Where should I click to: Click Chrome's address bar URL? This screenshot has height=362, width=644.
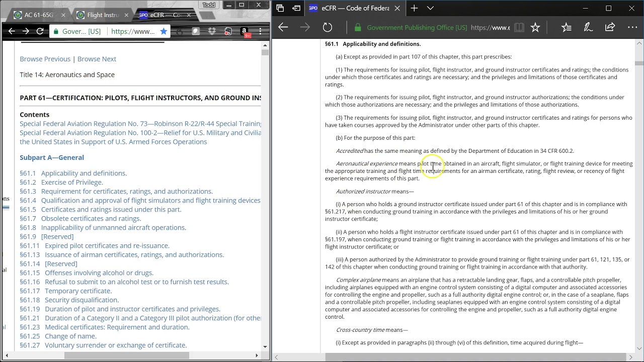[133, 31]
